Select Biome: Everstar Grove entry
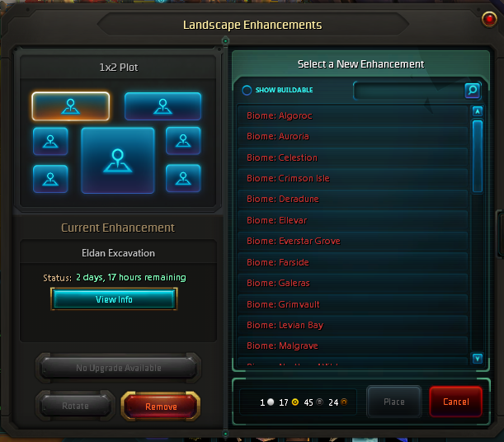This screenshot has width=504, height=442. point(352,241)
